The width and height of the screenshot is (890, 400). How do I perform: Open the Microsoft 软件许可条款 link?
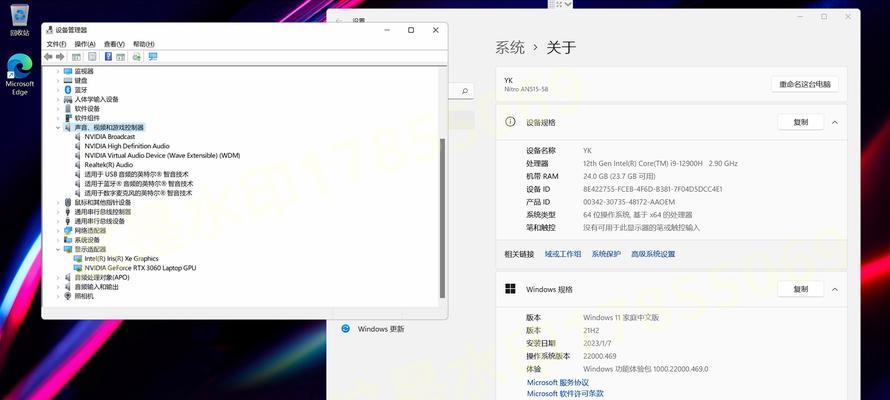tap(565, 393)
